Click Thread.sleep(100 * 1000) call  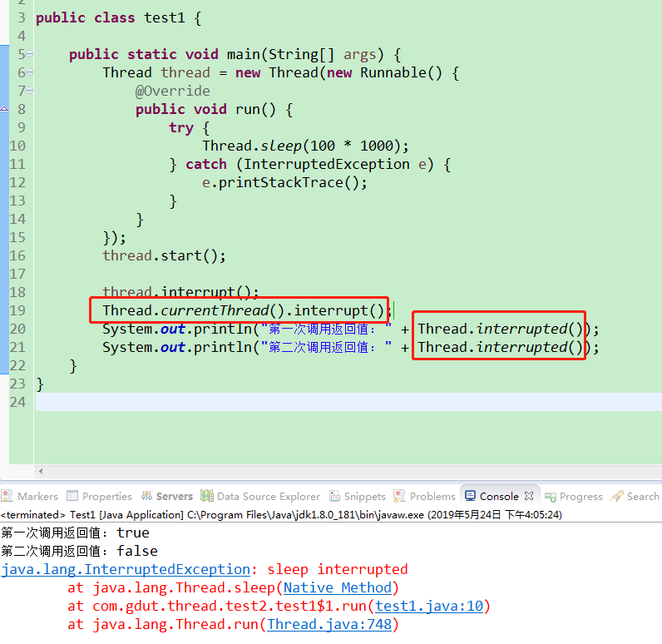pos(306,146)
